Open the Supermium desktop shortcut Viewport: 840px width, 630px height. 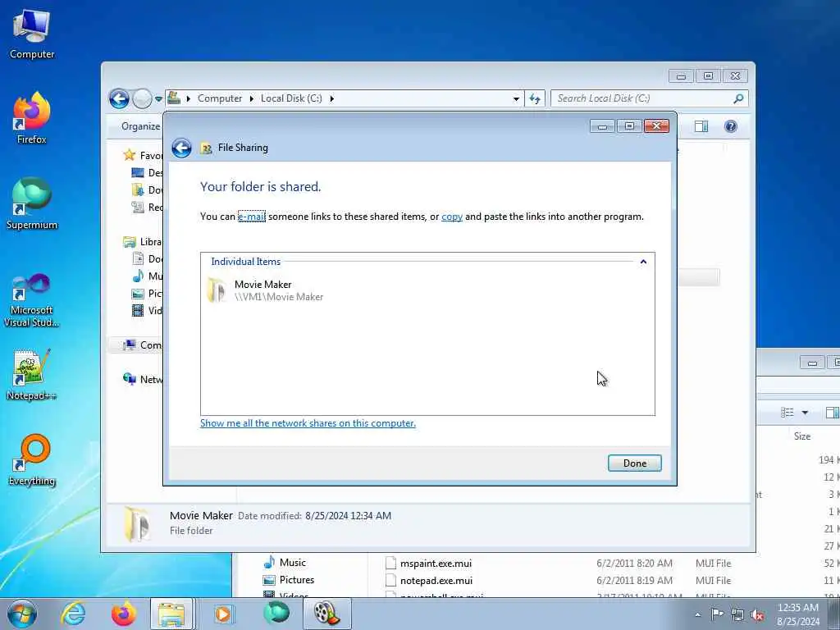32,203
